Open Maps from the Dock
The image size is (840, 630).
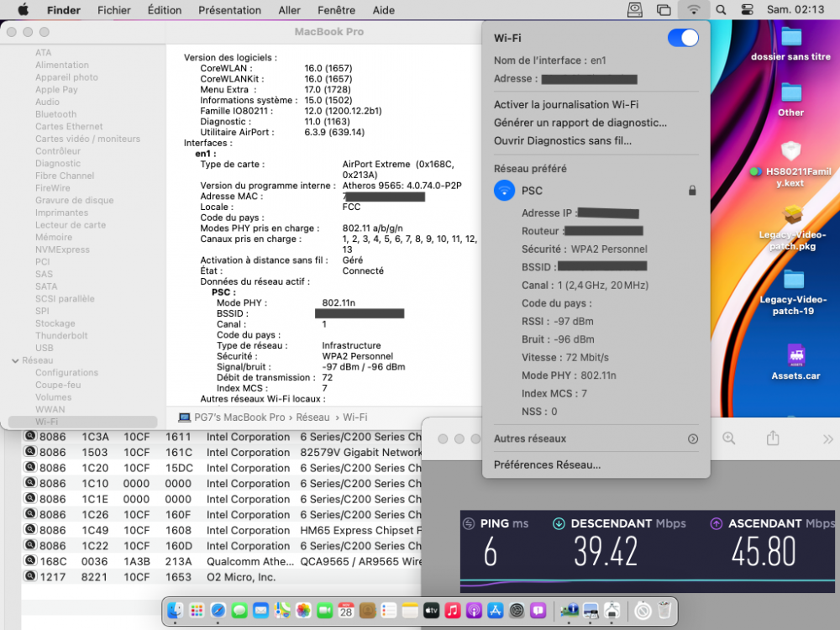[x=282, y=610]
